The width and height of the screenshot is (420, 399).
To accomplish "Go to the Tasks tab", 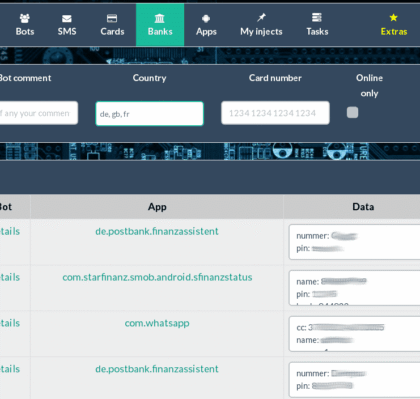I will point(317,25).
